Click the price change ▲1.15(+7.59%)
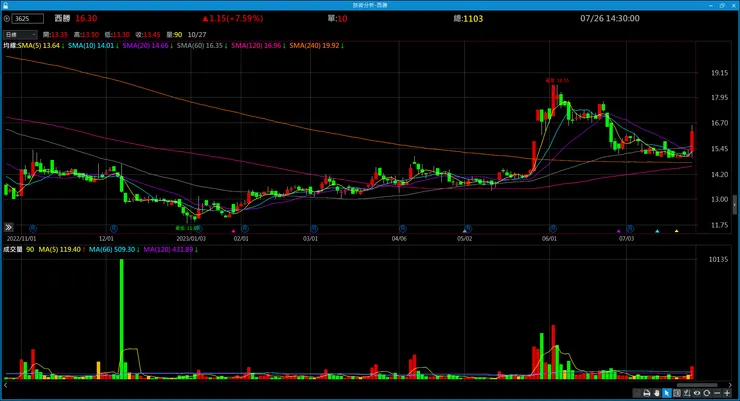 coord(233,18)
